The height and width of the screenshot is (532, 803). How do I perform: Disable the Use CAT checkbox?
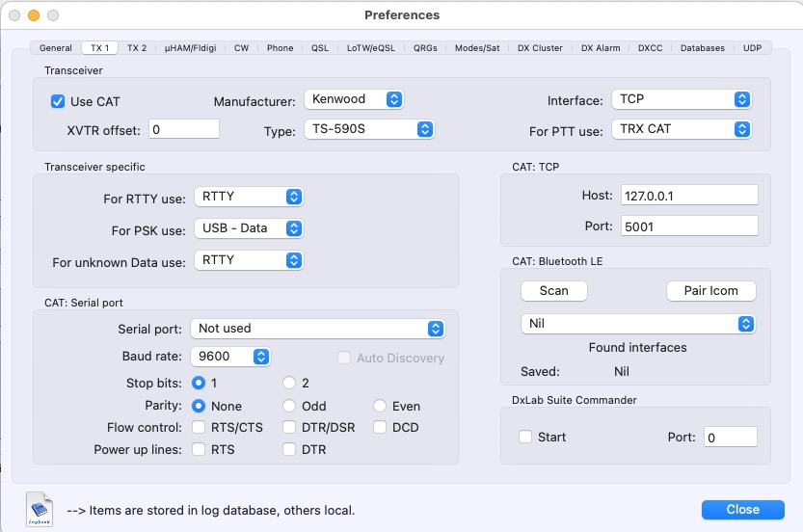click(58, 101)
